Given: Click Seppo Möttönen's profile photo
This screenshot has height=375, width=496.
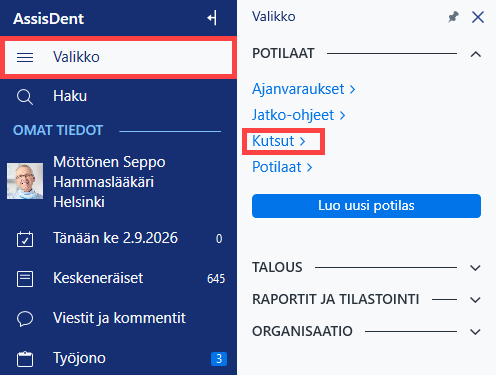Looking at the screenshot, I should pos(25,181).
